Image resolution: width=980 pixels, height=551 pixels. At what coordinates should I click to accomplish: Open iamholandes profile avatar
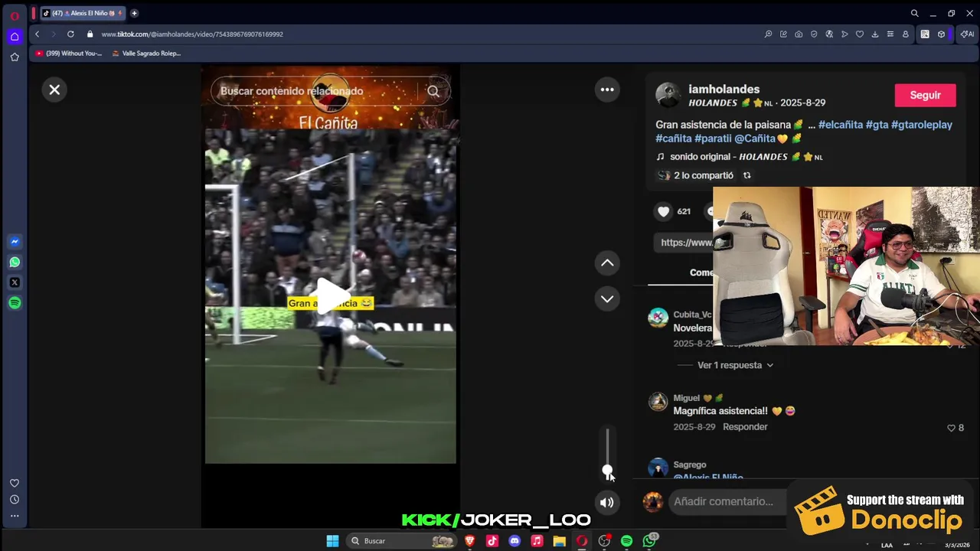tap(668, 95)
